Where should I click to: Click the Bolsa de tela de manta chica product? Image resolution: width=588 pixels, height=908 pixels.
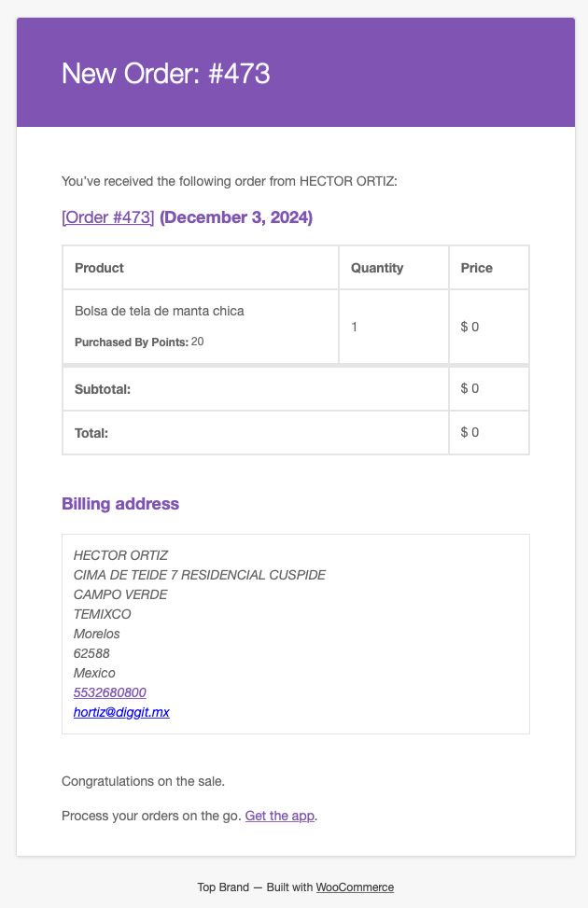click(x=160, y=311)
